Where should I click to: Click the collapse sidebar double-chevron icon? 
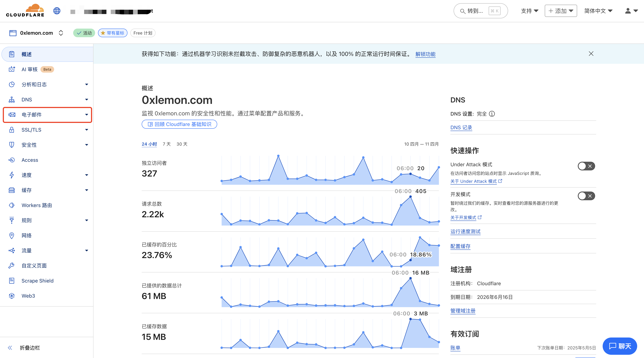click(x=10, y=348)
